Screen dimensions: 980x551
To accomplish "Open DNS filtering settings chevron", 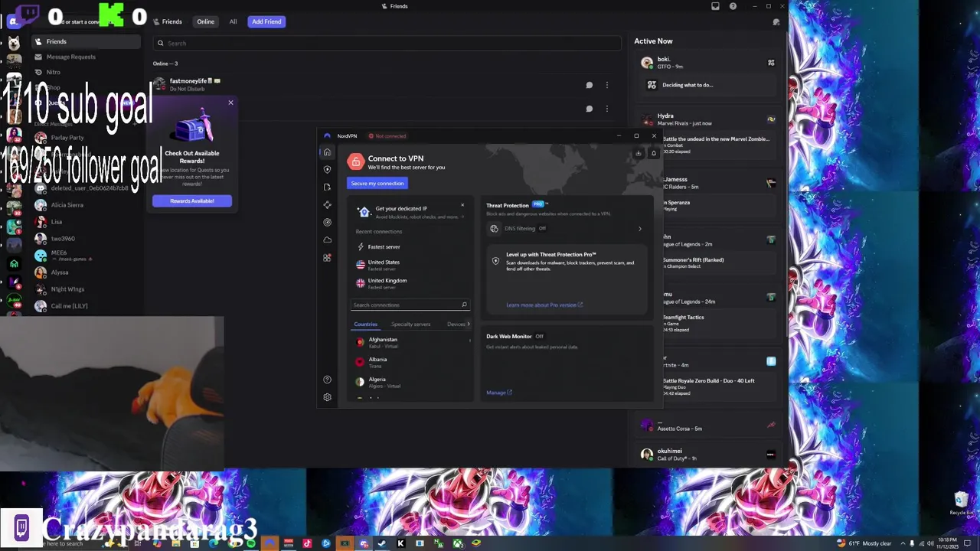I will point(640,229).
